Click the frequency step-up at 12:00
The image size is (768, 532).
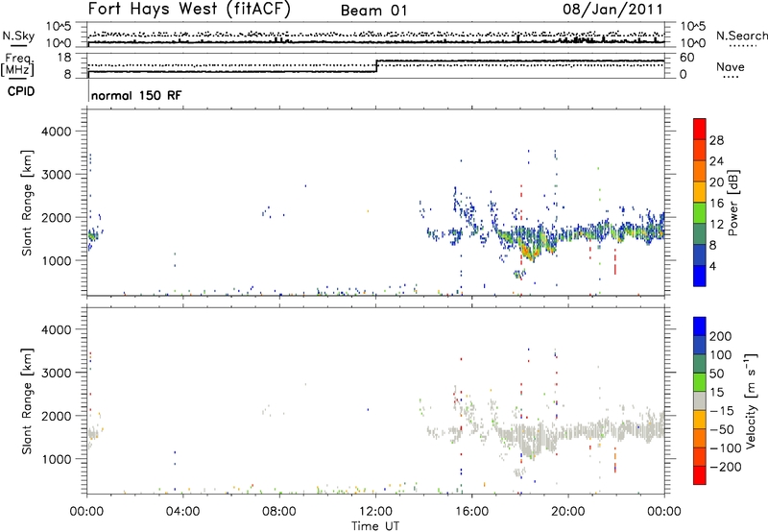pos(376,66)
